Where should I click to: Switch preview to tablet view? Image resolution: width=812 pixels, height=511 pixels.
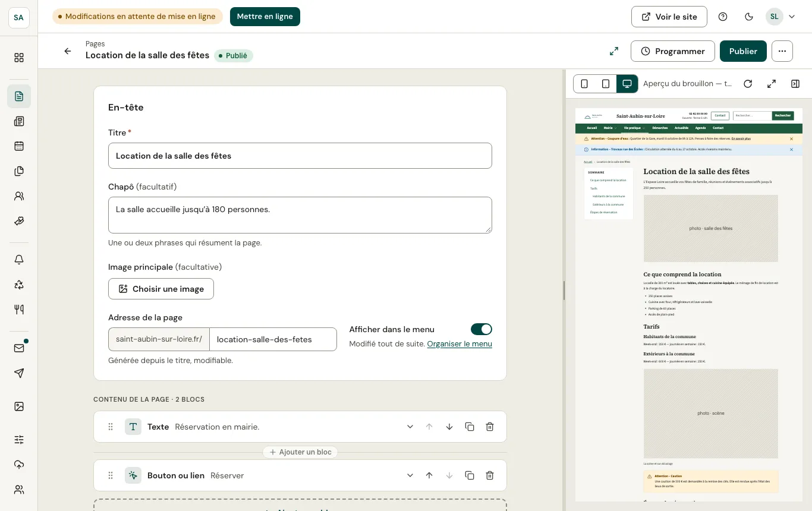pos(606,84)
